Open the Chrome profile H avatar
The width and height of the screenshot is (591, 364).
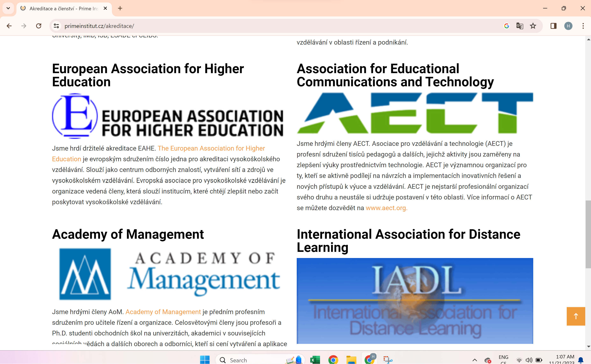tap(568, 26)
